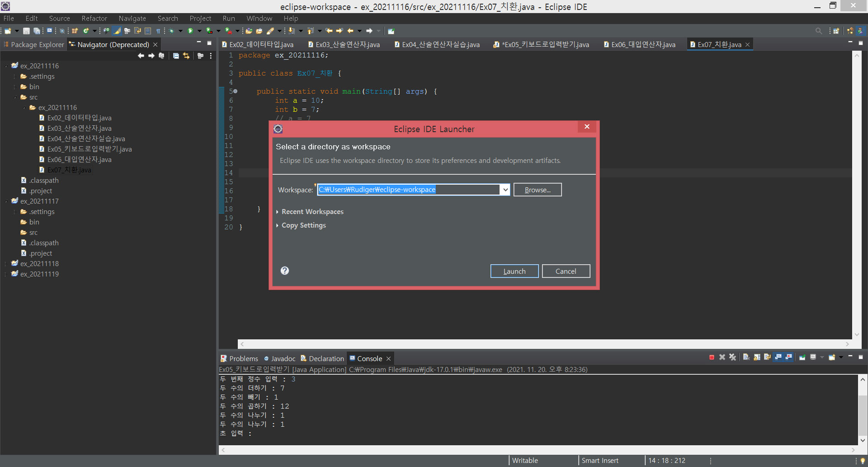Open the Source menu
The width and height of the screenshot is (868, 467).
[59, 18]
